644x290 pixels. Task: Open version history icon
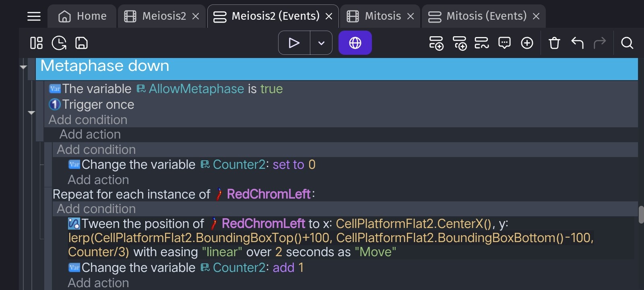click(59, 43)
